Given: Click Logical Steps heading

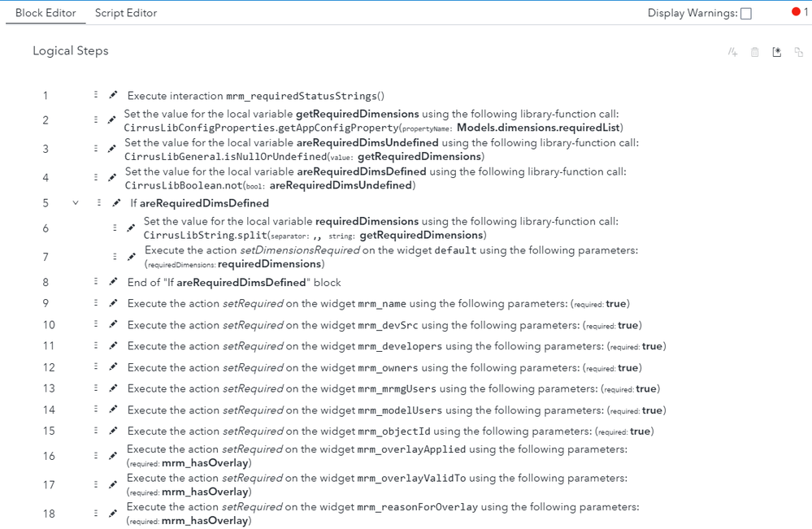Looking at the screenshot, I should click(71, 50).
